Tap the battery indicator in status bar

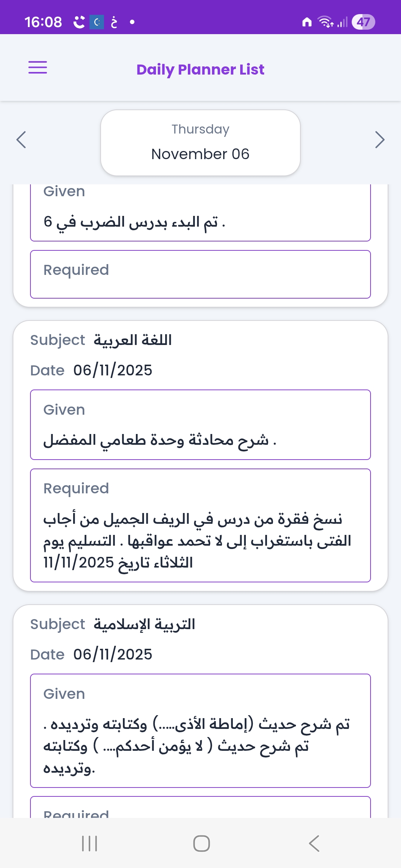[x=363, y=22]
